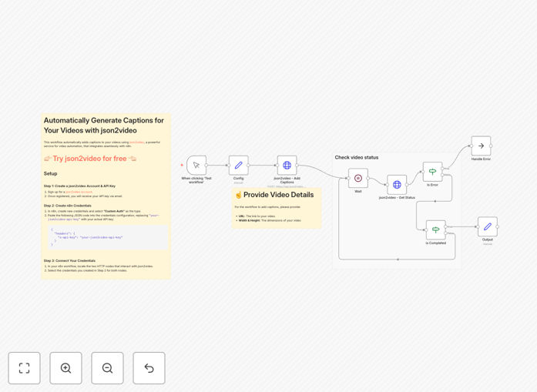The image size is (537, 392).
Task: Select the Output pencil node
Action: click(488, 226)
